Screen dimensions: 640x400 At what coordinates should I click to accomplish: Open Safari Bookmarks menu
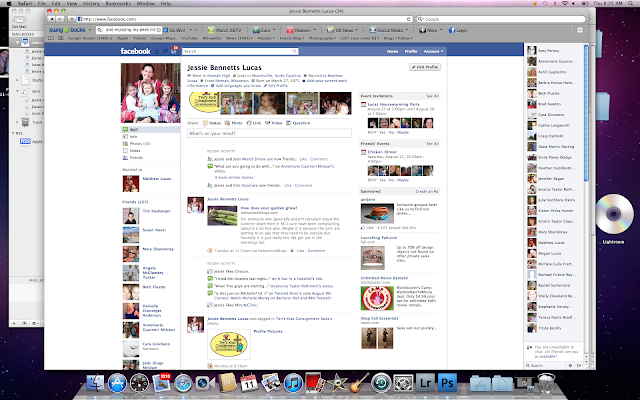point(118,3)
